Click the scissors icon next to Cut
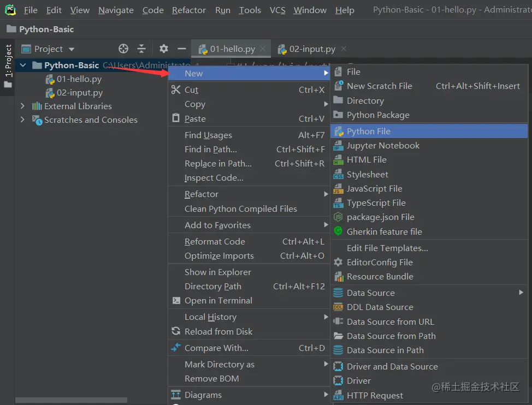Image resolution: width=532 pixels, height=405 pixels. pyautogui.click(x=176, y=90)
